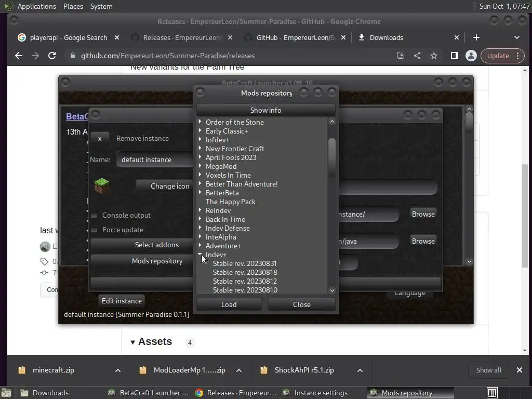Viewport: 532px width, 399px height.
Task: Expand the Back In Time entry
Action: tap(200, 219)
